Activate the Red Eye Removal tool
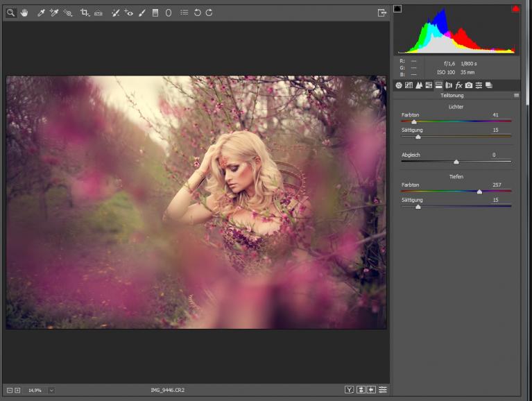This screenshot has width=532, height=401. (128, 13)
